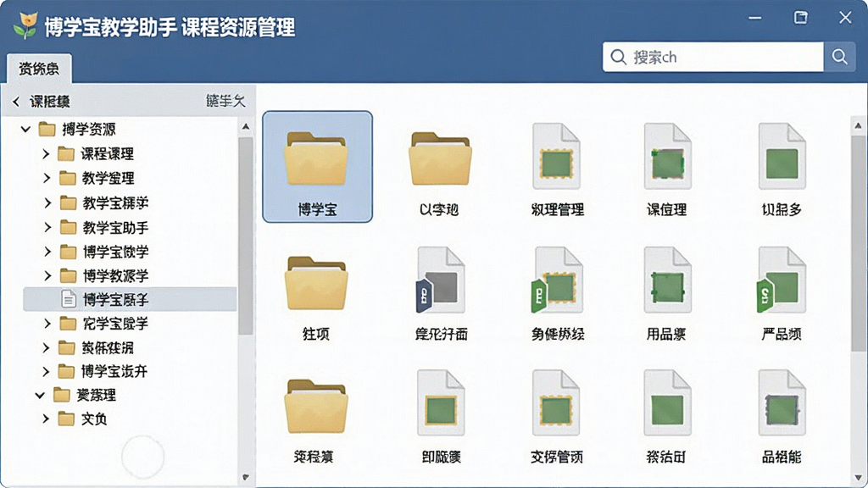Open the second folder in top row
The height and width of the screenshot is (488, 868).
pyautogui.click(x=440, y=159)
